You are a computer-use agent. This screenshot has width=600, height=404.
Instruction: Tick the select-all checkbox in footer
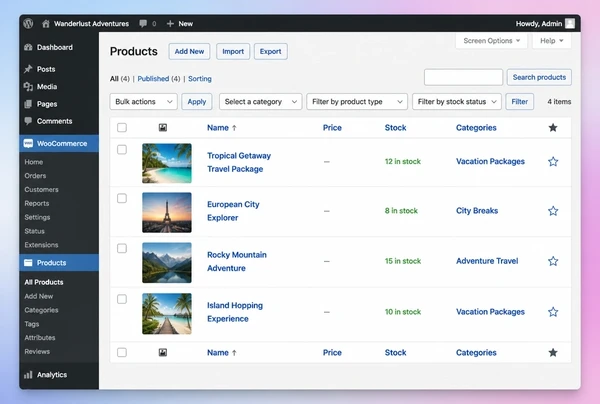pos(122,352)
